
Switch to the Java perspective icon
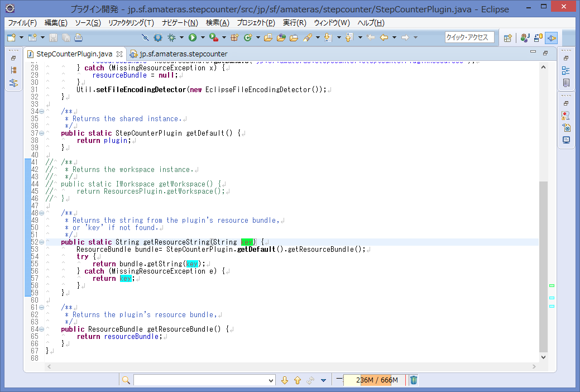point(525,38)
